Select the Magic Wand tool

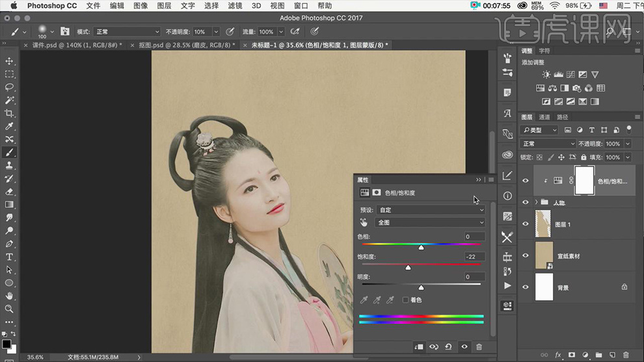(x=9, y=100)
